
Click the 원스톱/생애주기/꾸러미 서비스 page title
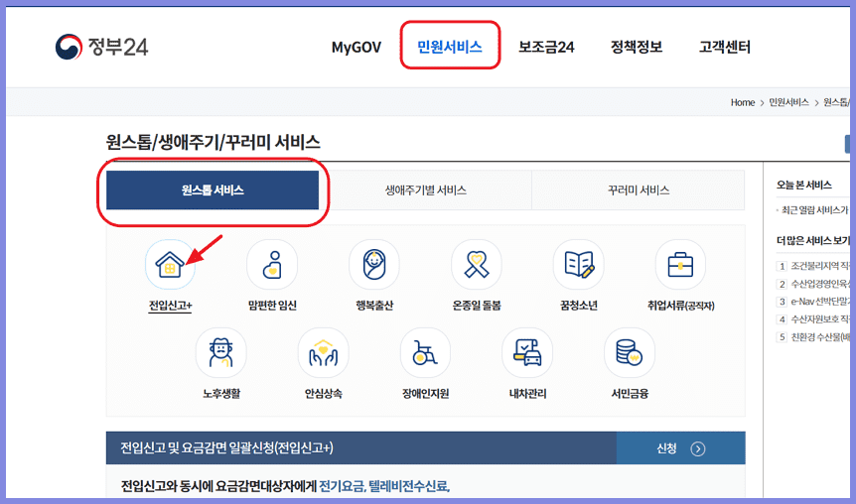[x=213, y=142]
